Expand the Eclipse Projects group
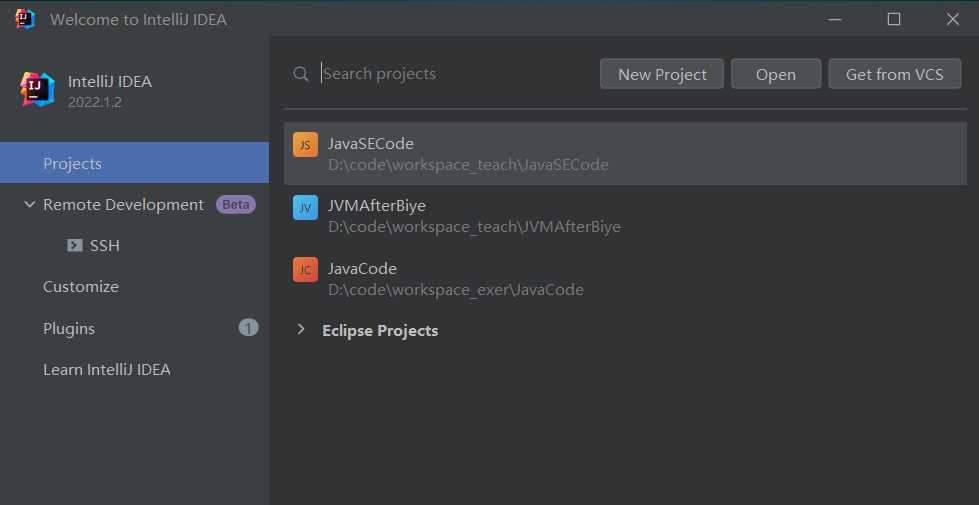The width and height of the screenshot is (979, 505). point(301,330)
